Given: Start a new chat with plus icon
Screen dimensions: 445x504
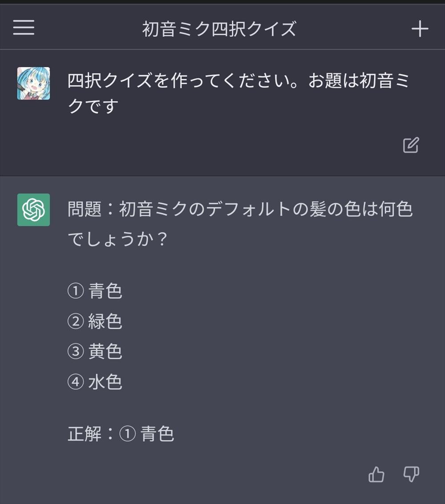Looking at the screenshot, I should point(419,29).
